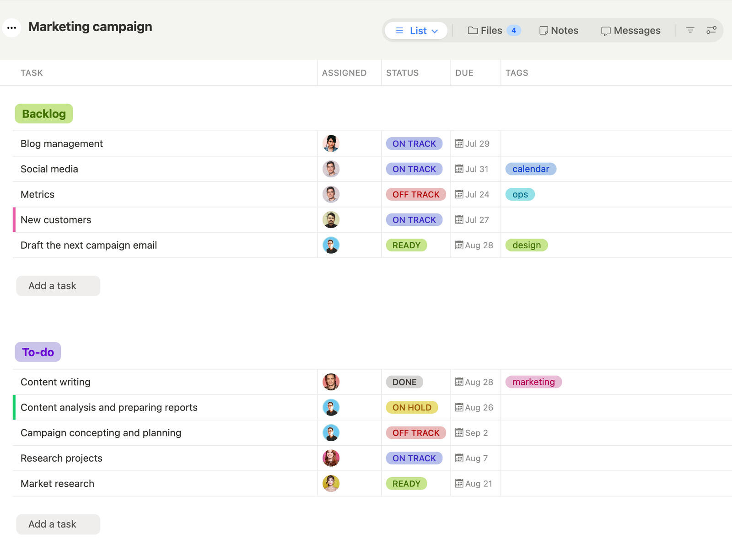Sort by the ASSIGNED column header

pyautogui.click(x=344, y=73)
